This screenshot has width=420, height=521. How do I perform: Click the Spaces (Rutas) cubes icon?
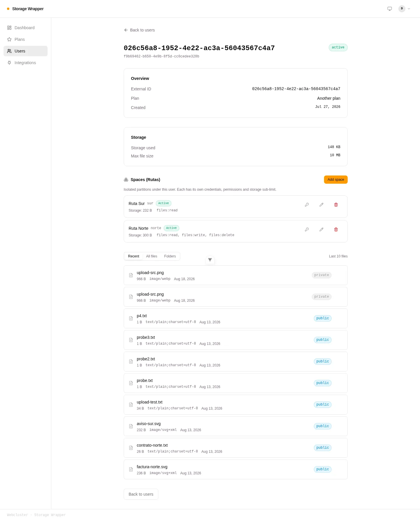point(126,180)
